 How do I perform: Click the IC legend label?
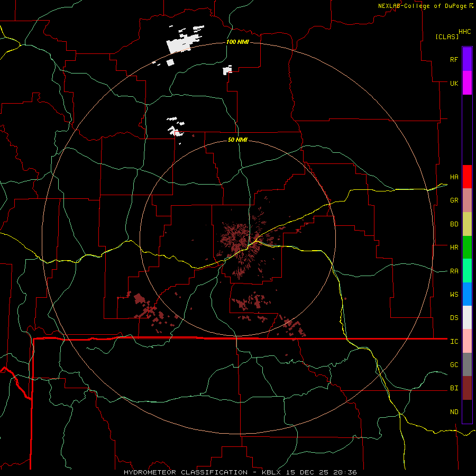(454, 342)
